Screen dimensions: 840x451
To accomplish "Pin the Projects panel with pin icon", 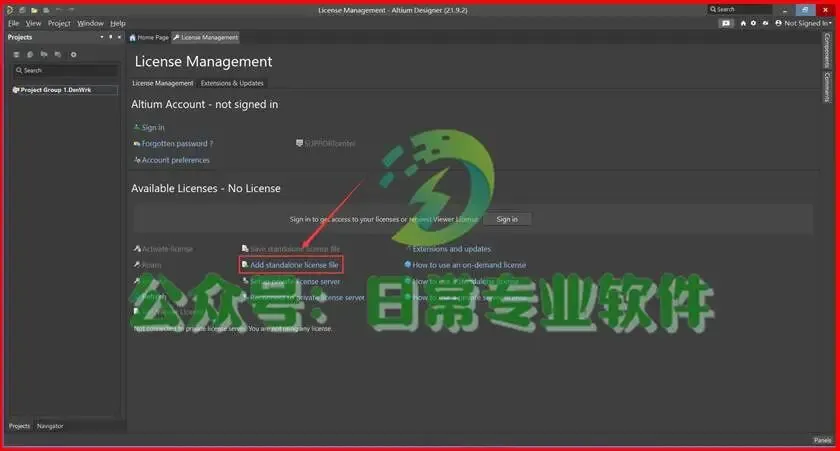I will tap(111, 37).
